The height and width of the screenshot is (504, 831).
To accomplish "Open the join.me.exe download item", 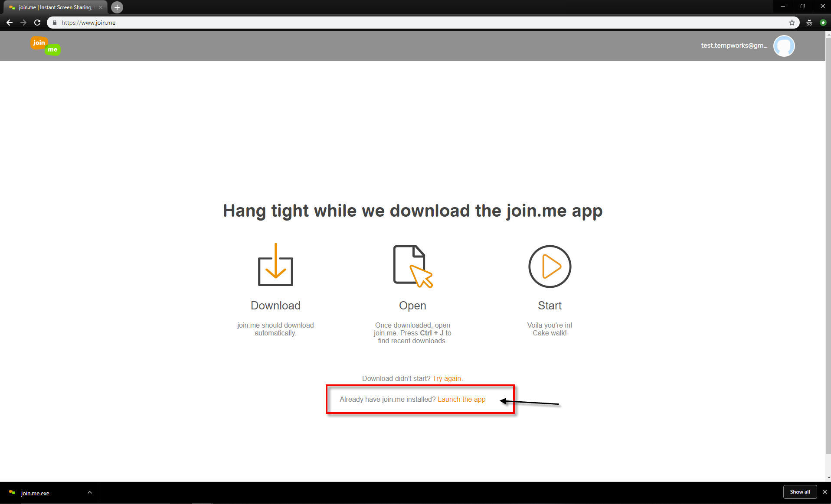I will (x=35, y=493).
